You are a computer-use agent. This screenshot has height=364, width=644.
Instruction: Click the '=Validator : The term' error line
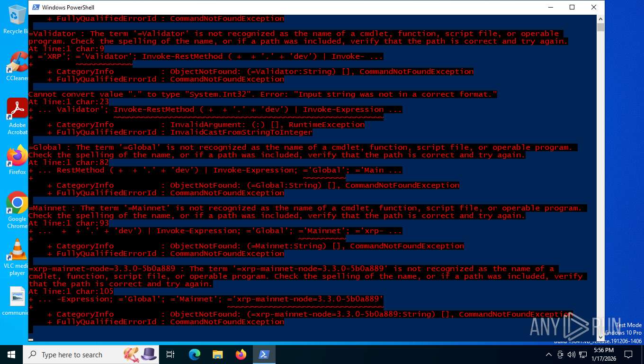click(x=296, y=34)
